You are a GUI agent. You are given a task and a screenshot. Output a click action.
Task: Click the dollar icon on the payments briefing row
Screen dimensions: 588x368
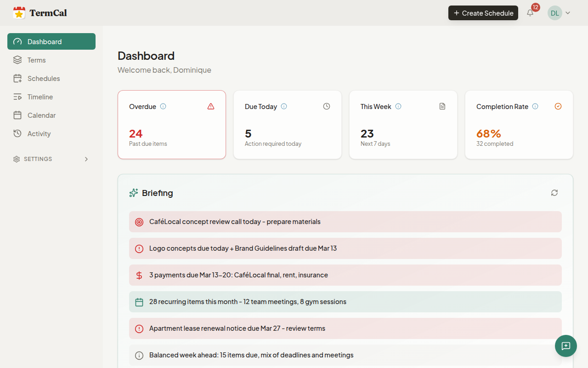(139, 275)
